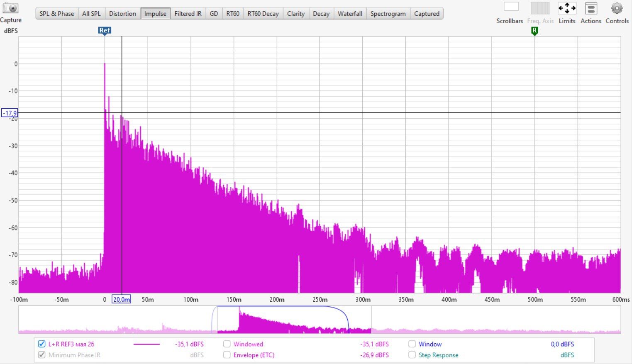Click the magenta L+R REF3 line swatch

[146, 344]
